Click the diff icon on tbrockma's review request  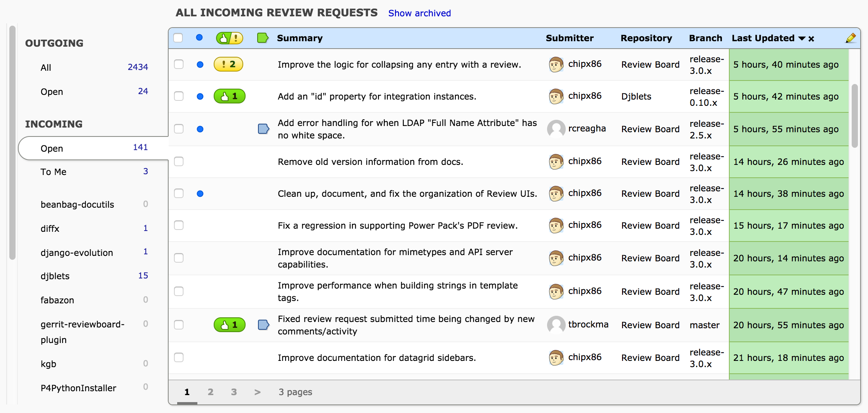(263, 325)
